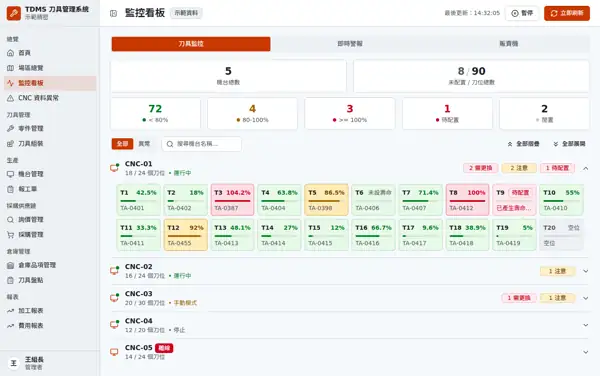The image size is (600, 376).
Task: Click the T12 92% life progress bar
Action: (x=185, y=236)
